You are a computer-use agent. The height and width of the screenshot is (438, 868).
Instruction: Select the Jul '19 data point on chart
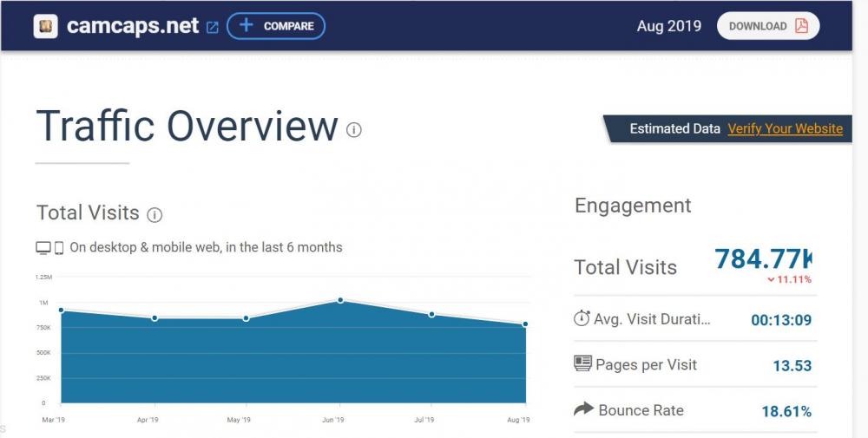click(432, 314)
